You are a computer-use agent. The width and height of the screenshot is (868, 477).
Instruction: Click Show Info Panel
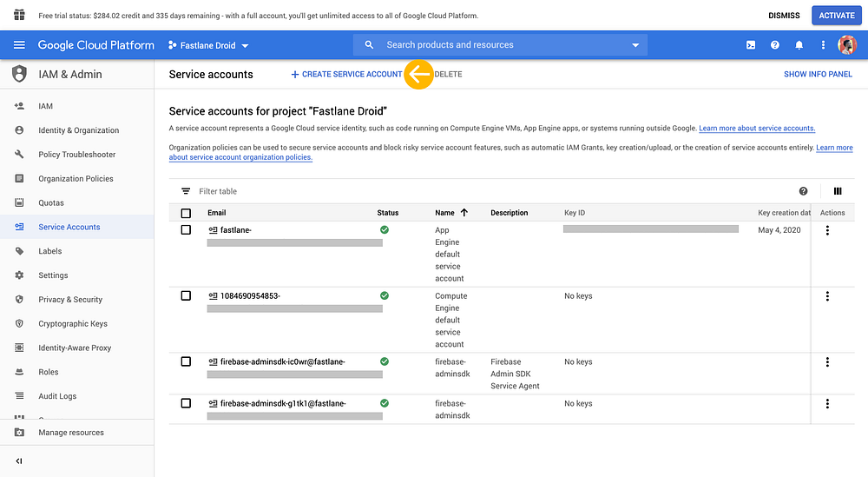click(818, 74)
